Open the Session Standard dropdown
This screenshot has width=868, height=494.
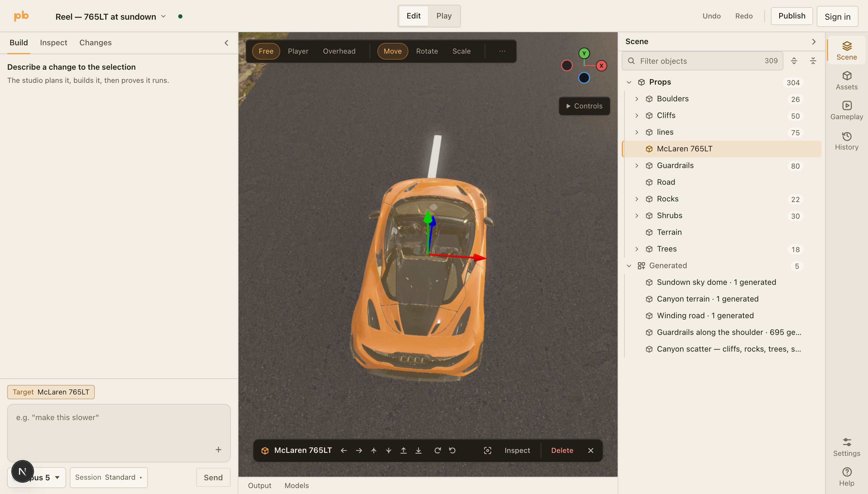tap(108, 477)
